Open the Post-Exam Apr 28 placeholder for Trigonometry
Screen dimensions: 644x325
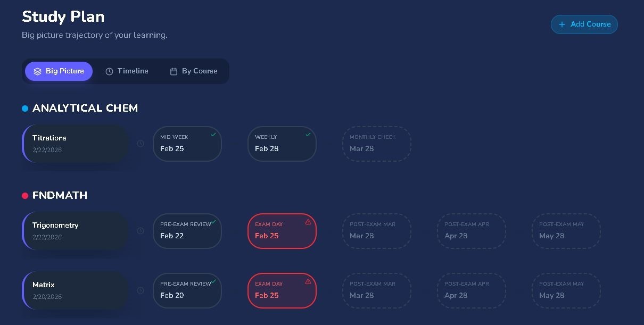point(472,231)
